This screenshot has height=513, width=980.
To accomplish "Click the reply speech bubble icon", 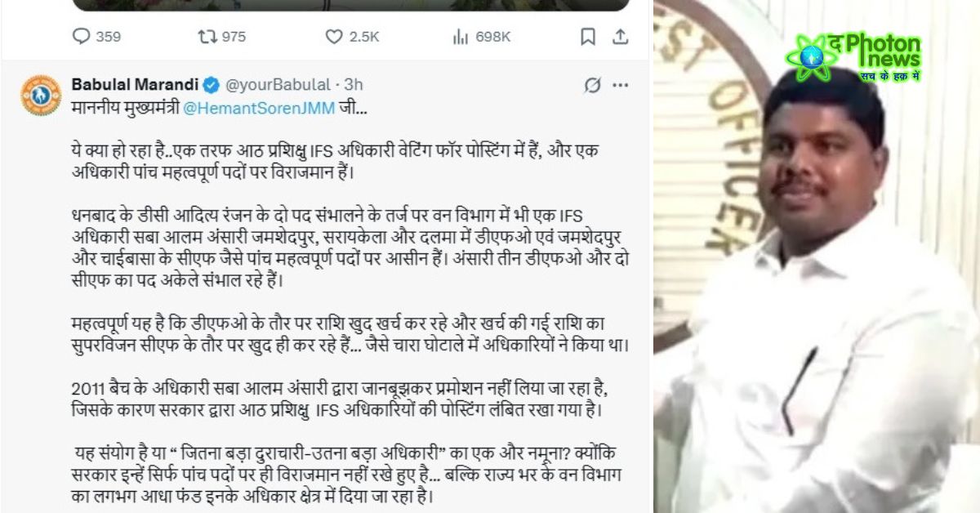I will (x=82, y=36).
